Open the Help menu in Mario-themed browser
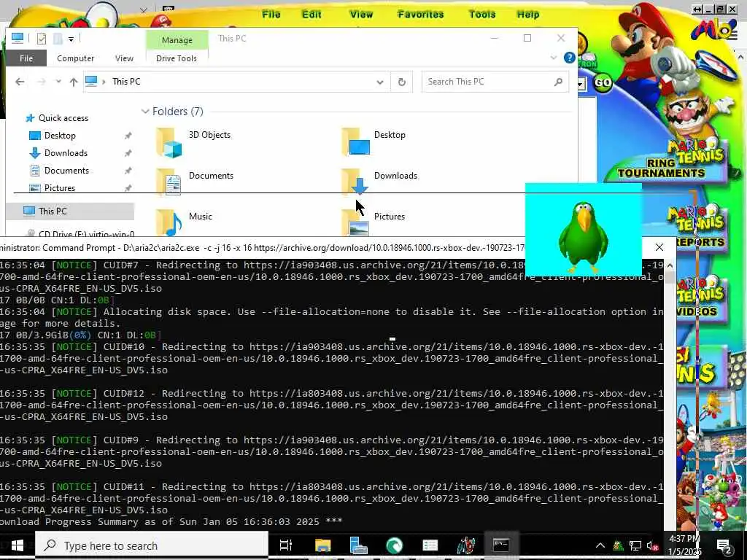 528,15
